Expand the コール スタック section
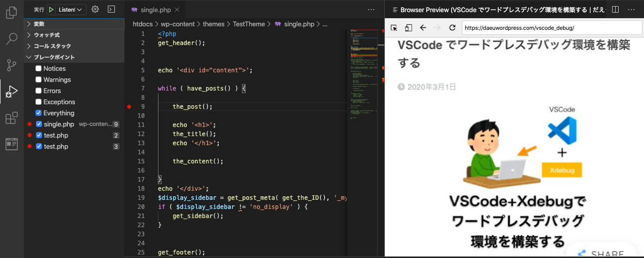This screenshot has height=258, width=644. pos(74,46)
